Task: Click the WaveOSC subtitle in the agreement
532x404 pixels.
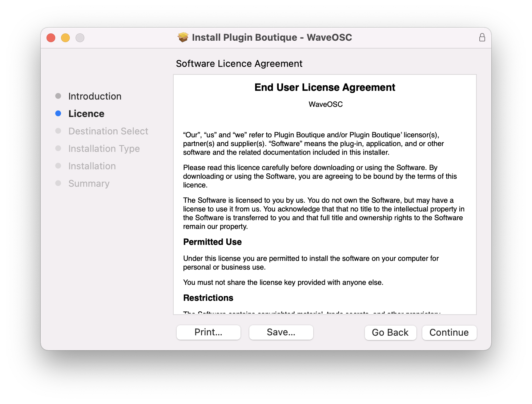Action: [326, 104]
